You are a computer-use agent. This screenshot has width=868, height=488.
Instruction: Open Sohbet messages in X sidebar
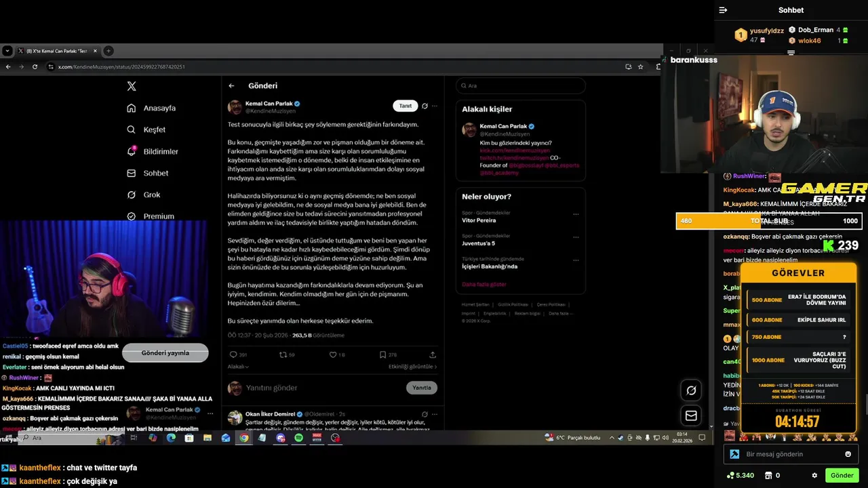tap(148, 173)
